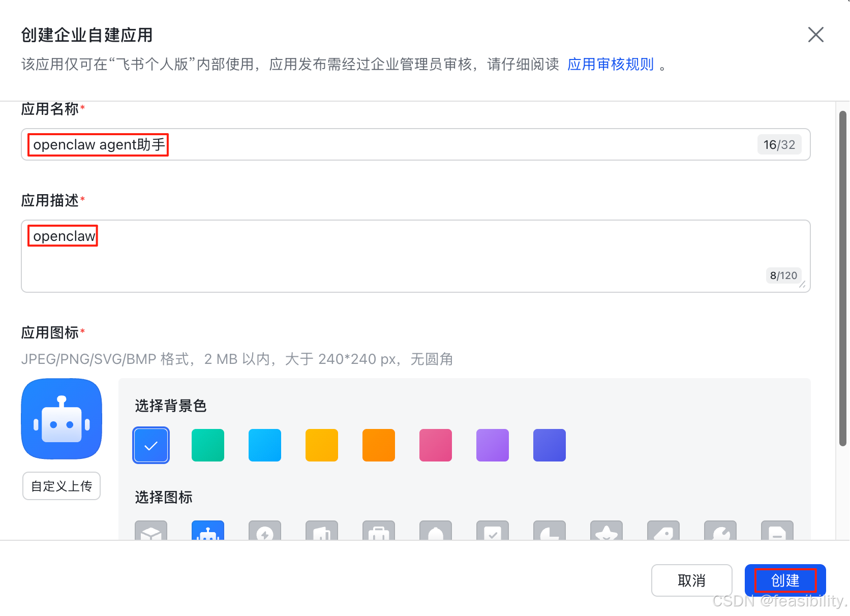The width and height of the screenshot is (850, 616).
Task: Select the document icon at the row end
Action: pos(777,532)
